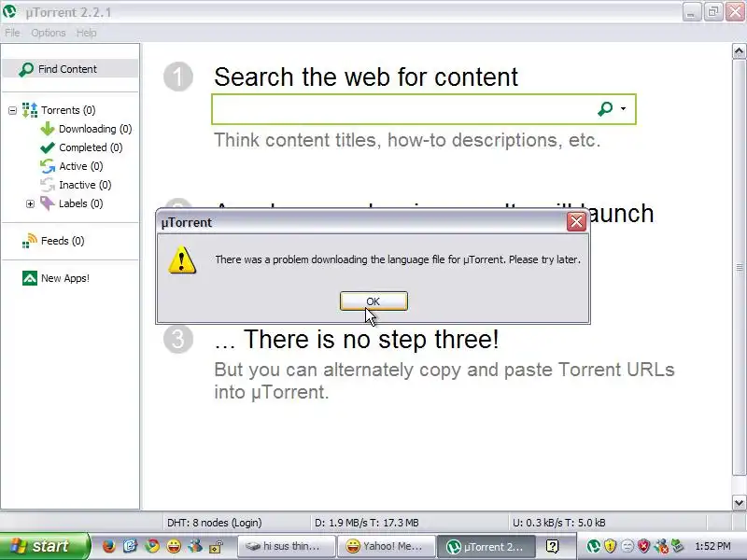Viewport: 747px width, 560px height.
Task: Click the Active arrows icon
Action: coord(48,166)
